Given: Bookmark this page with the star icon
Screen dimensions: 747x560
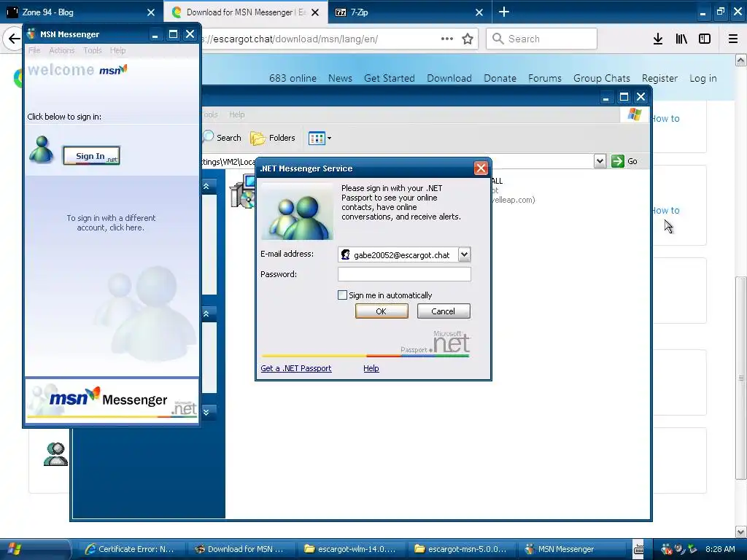Looking at the screenshot, I should pos(468,39).
